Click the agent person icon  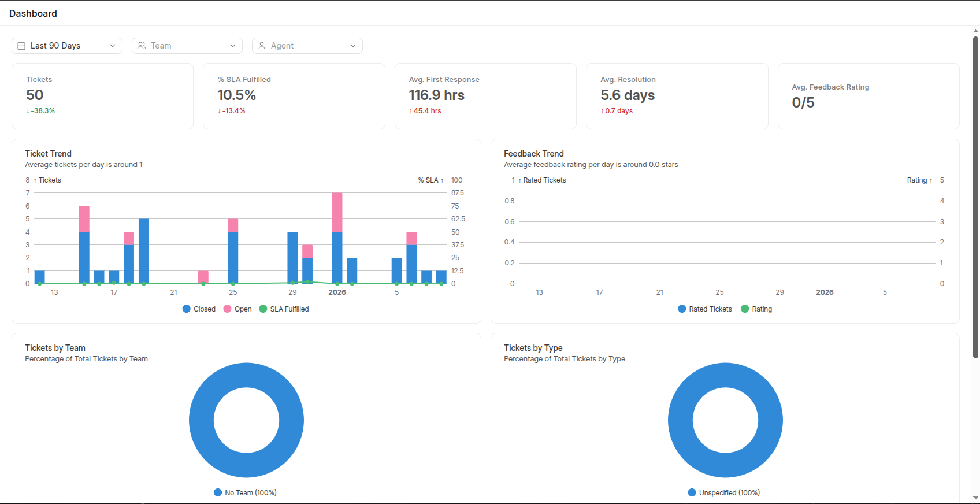[x=262, y=46]
